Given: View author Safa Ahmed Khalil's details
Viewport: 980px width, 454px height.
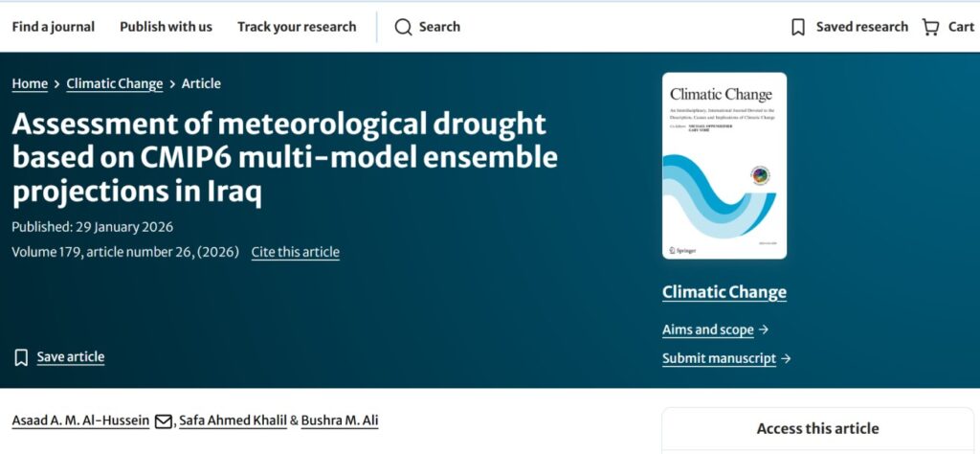Looking at the screenshot, I should coord(233,420).
